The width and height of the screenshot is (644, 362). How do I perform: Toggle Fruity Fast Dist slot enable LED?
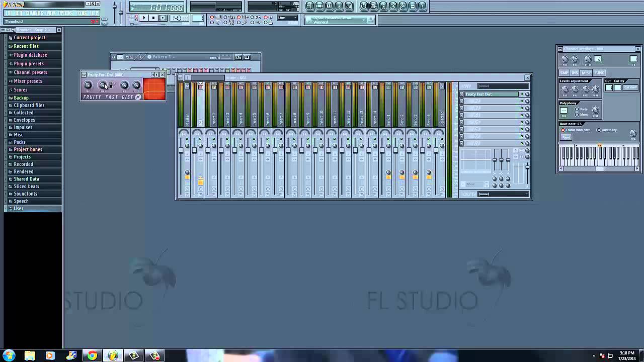click(x=522, y=94)
